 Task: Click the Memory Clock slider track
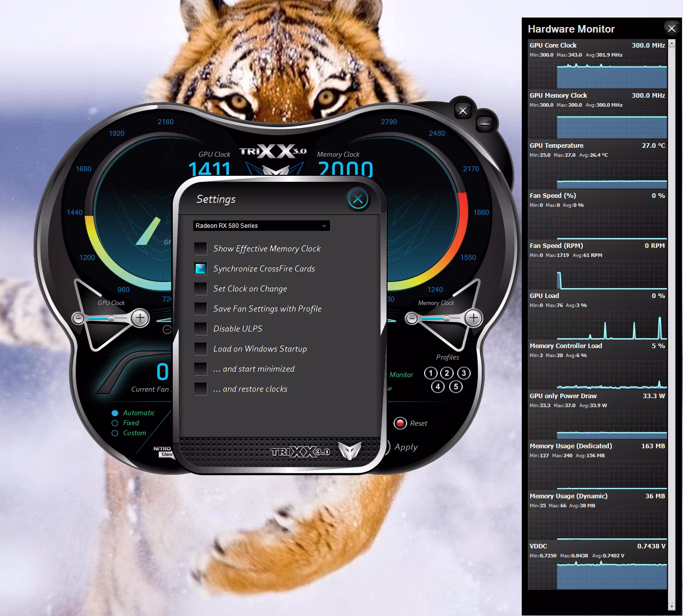[x=441, y=318]
